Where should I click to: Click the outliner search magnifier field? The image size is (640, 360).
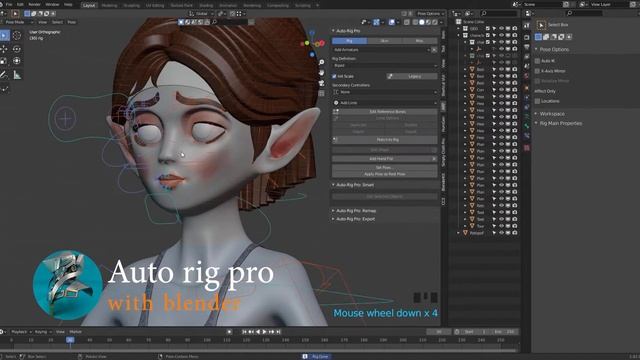pos(498,13)
